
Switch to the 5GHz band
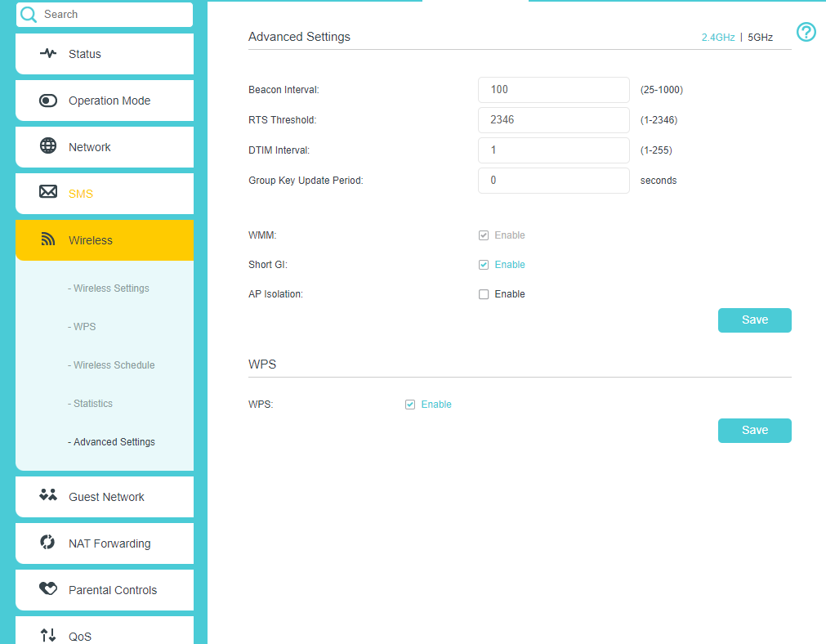click(760, 38)
